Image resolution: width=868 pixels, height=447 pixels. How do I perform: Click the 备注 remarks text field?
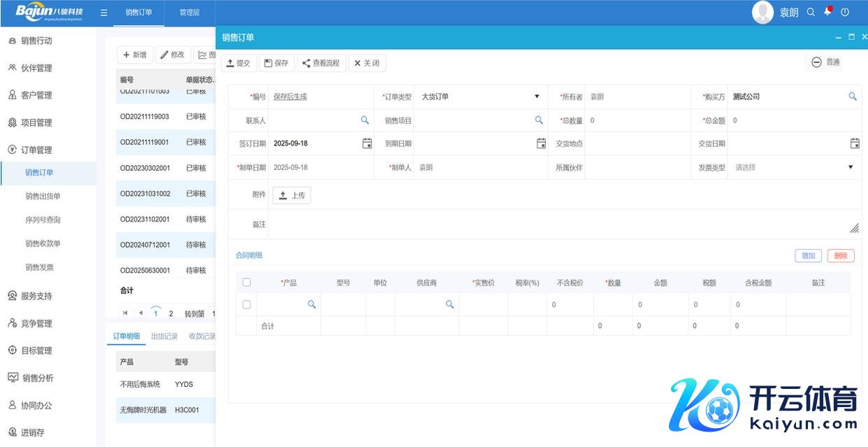559,225
